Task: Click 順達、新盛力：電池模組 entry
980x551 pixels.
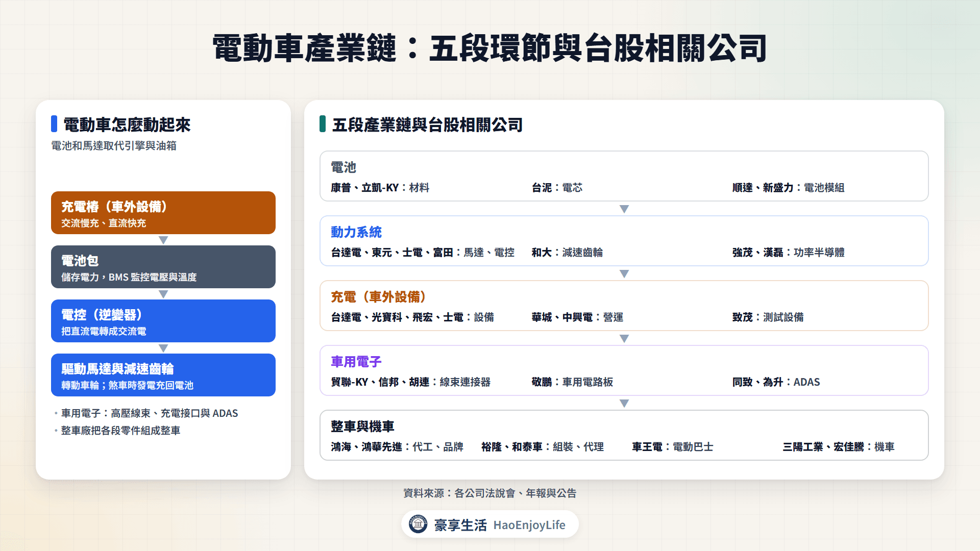Action: click(788, 188)
